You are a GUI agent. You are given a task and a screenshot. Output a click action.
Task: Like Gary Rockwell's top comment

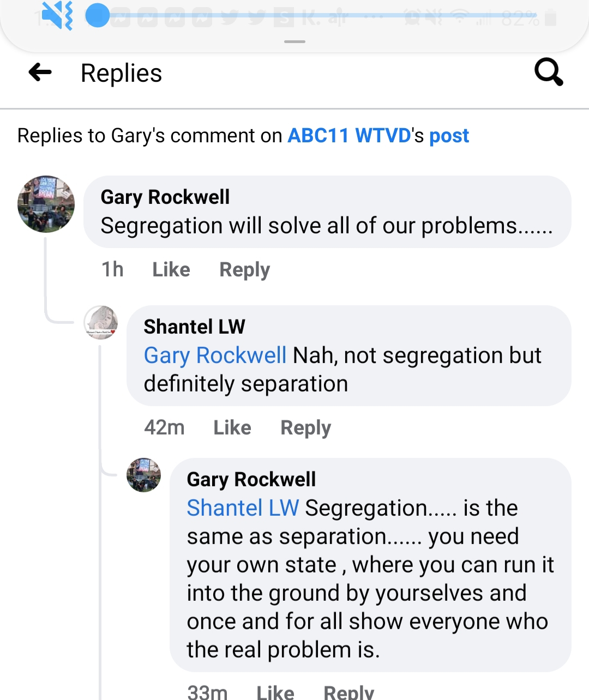[x=171, y=269]
